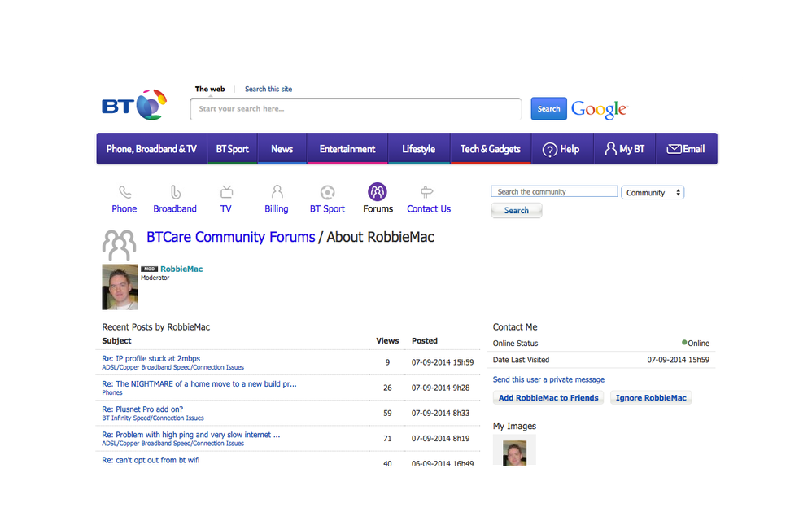Open Phone, Broadband & TV menu
Screen dimensions: 812x508
coord(151,149)
